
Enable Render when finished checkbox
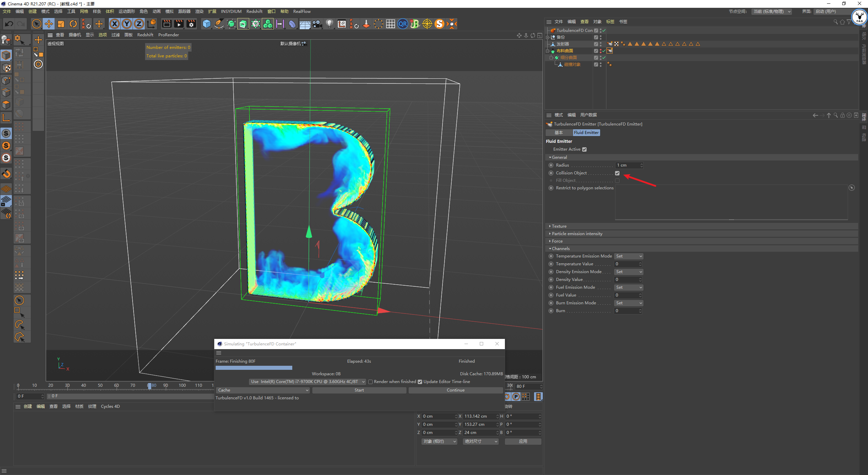pyautogui.click(x=371, y=382)
